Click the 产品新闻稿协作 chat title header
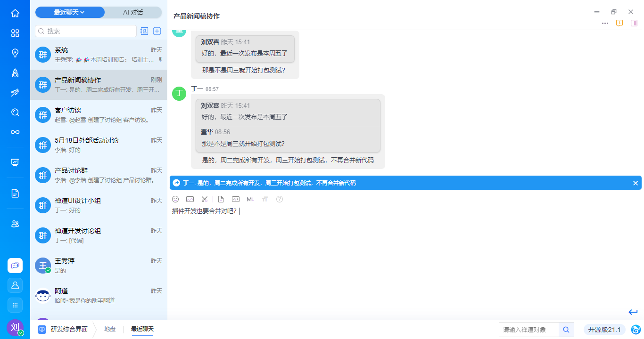The width and height of the screenshot is (644, 339). [197, 16]
